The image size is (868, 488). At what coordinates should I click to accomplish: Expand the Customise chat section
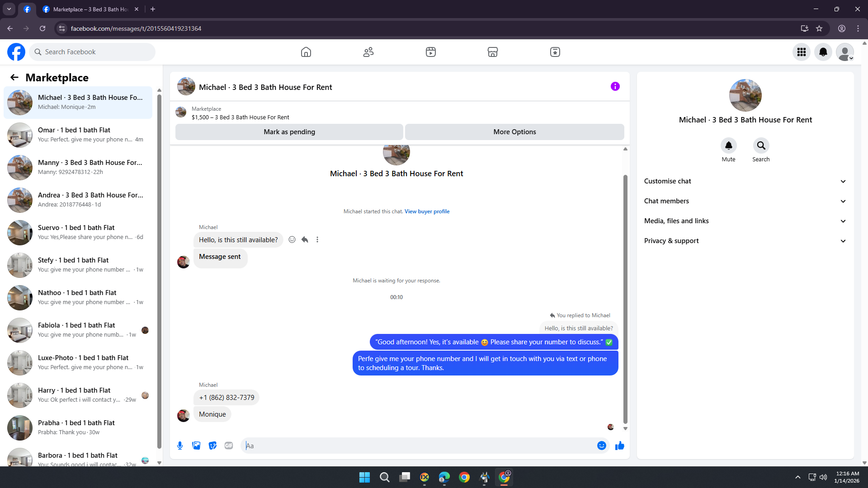point(745,181)
